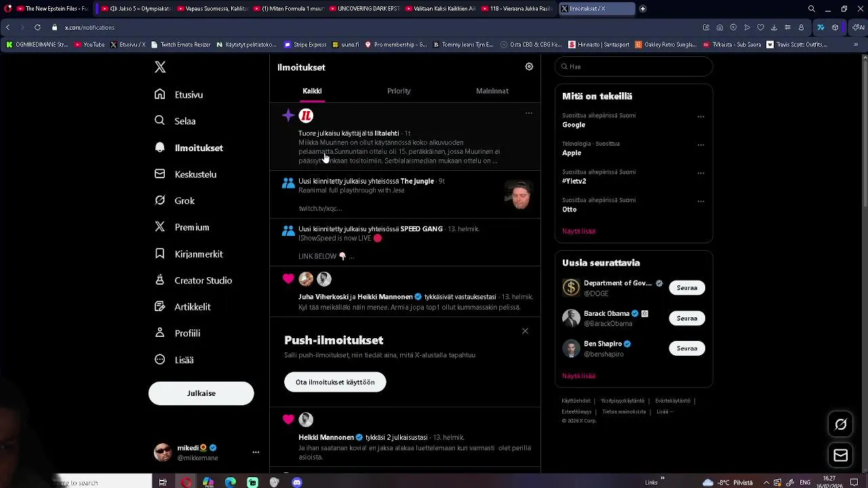
Task: Focus the Hae search field
Action: (633, 66)
